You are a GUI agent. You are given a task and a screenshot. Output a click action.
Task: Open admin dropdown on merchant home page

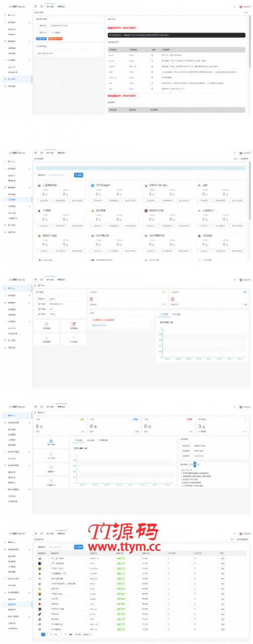tap(245, 280)
